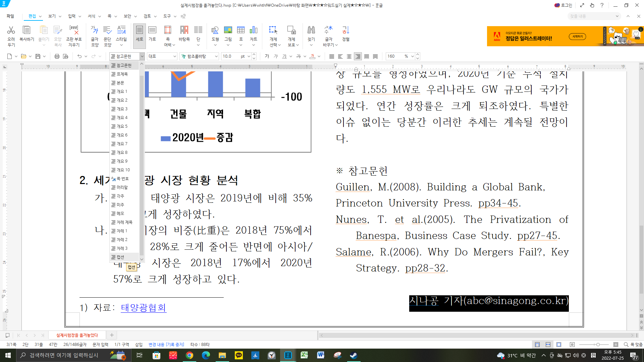Add new document tab with plus button

tap(112, 335)
